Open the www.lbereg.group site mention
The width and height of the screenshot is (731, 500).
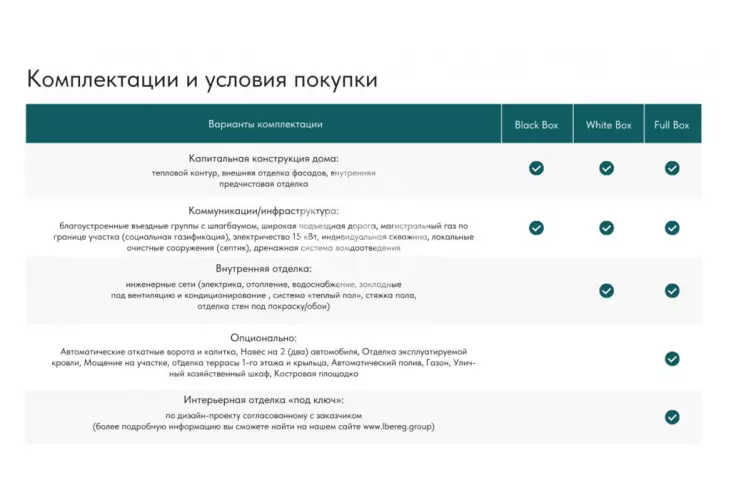click(398, 426)
